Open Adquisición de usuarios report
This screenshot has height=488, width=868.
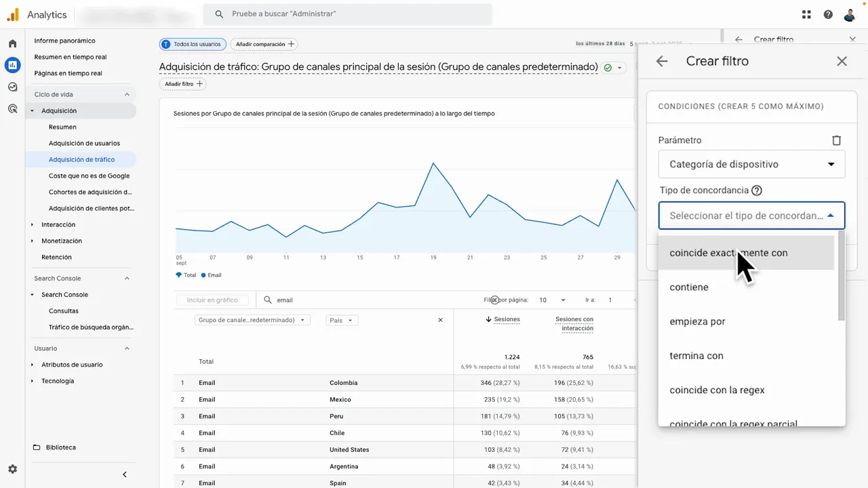pyautogui.click(x=84, y=143)
